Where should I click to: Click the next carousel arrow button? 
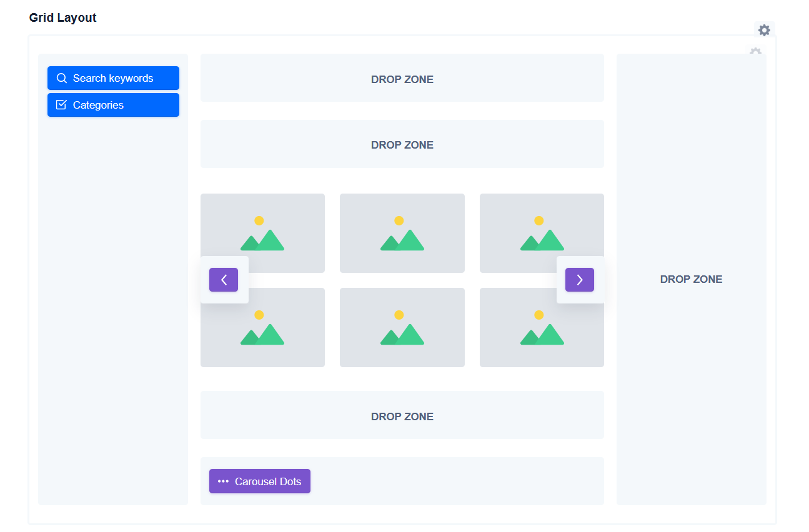(580, 280)
